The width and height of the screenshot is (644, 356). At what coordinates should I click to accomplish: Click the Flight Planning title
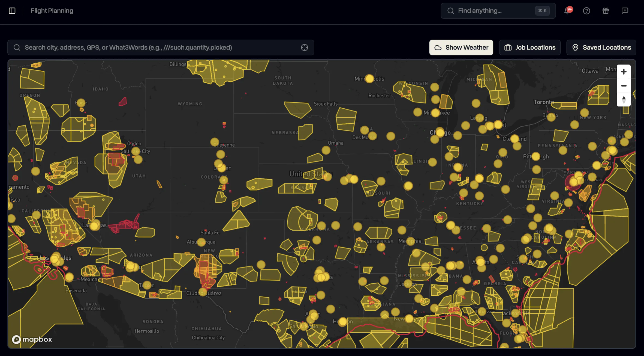[x=52, y=11]
